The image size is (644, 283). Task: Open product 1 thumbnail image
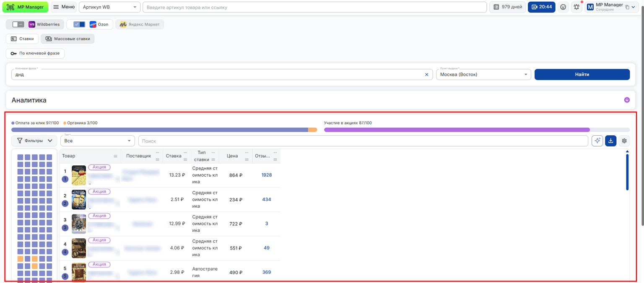tap(79, 175)
